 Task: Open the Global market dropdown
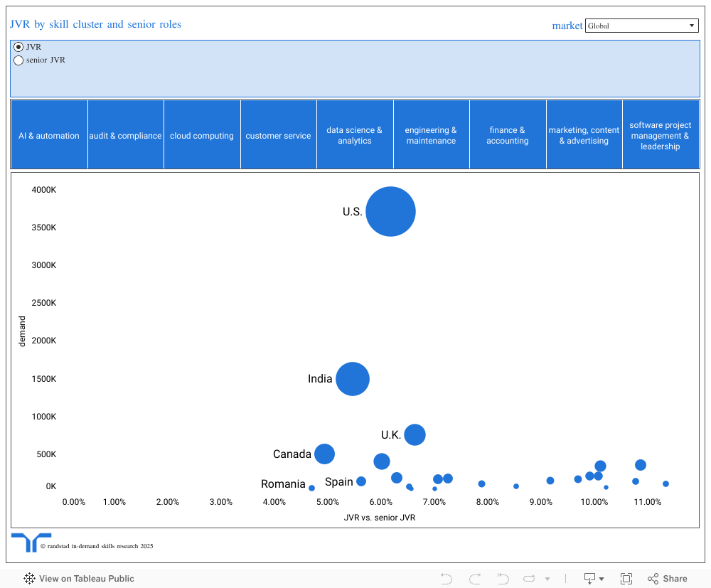(x=641, y=26)
